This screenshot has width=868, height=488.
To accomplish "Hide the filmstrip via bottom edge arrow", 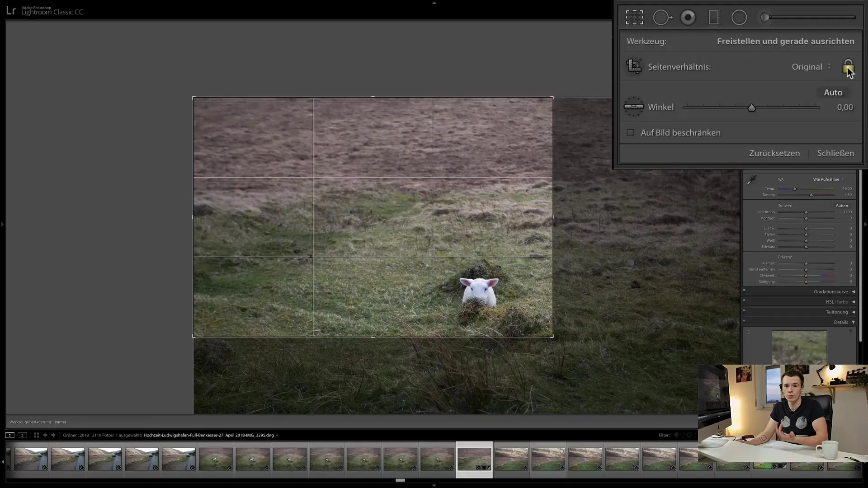I will pyautogui.click(x=434, y=485).
